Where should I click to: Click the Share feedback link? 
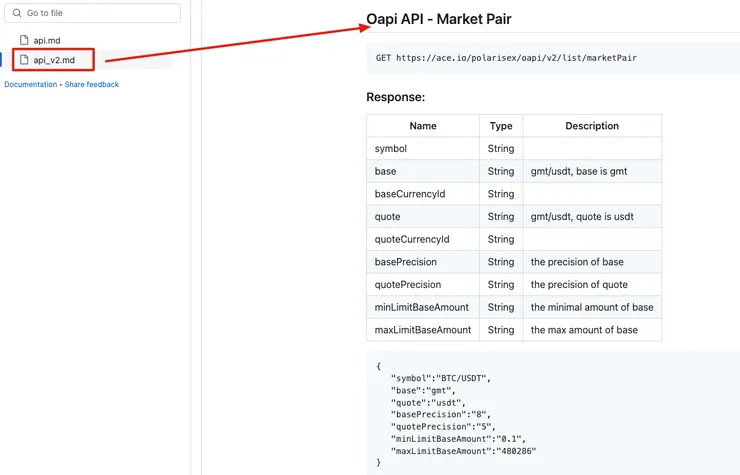(92, 85)
